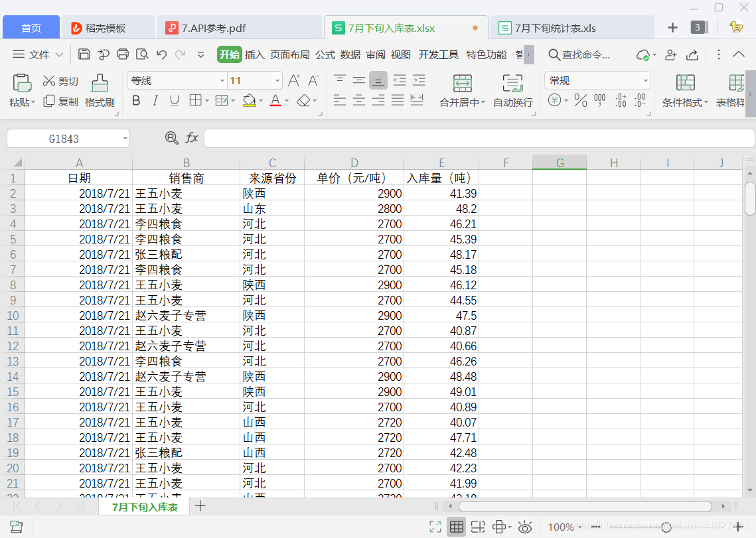Toggle middle vertical alignment
Image resolution: width=756 pixels, height=538 pixels.
tap(358, 80)
